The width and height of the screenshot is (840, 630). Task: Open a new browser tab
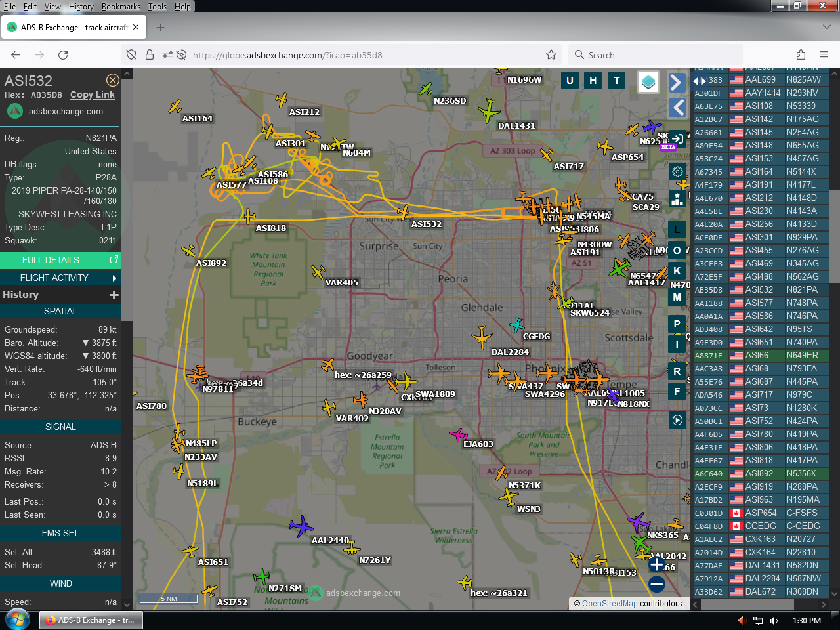point(160,28)
